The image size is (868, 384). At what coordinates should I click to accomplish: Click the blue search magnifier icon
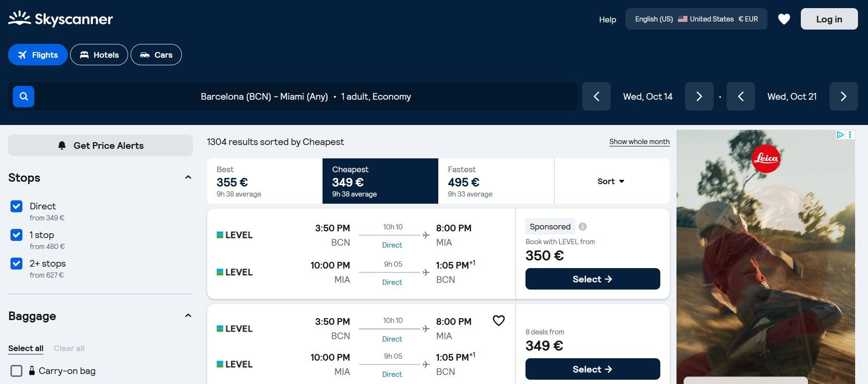(23, 97)
